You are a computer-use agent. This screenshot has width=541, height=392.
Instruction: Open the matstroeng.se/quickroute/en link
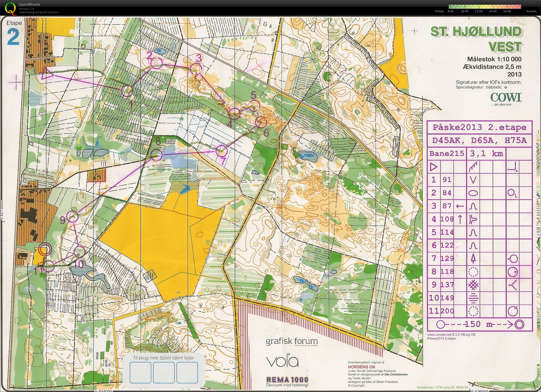(39, 12)
